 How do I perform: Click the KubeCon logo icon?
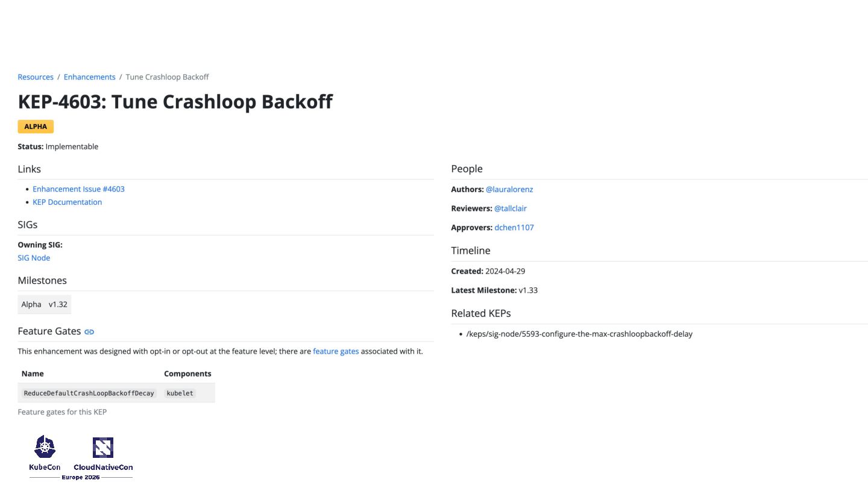tap(45, 447)
